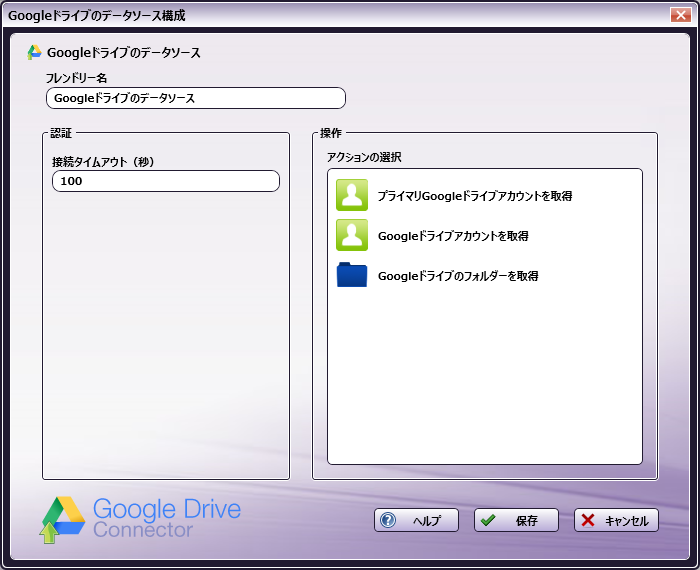Click the question mark icon on the help button

click(388, 520)
